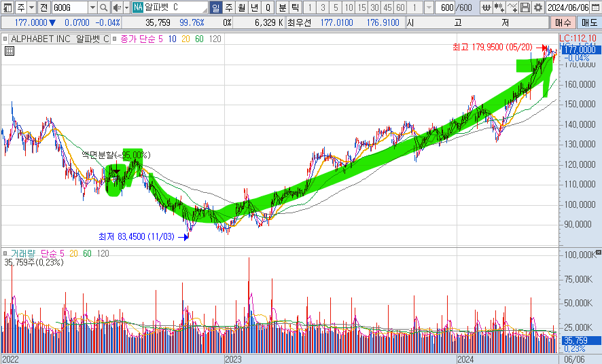Click the square marker before 종가 단순

(114, 39)
